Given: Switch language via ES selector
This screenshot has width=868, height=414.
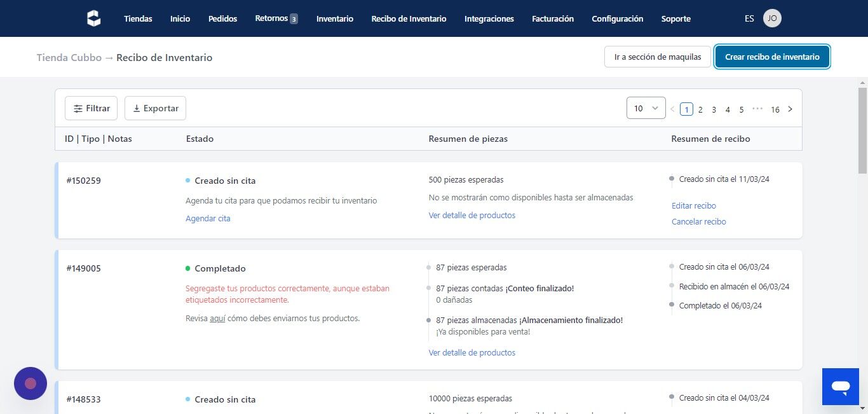Looking at the screenshot, I should (749, 18).
